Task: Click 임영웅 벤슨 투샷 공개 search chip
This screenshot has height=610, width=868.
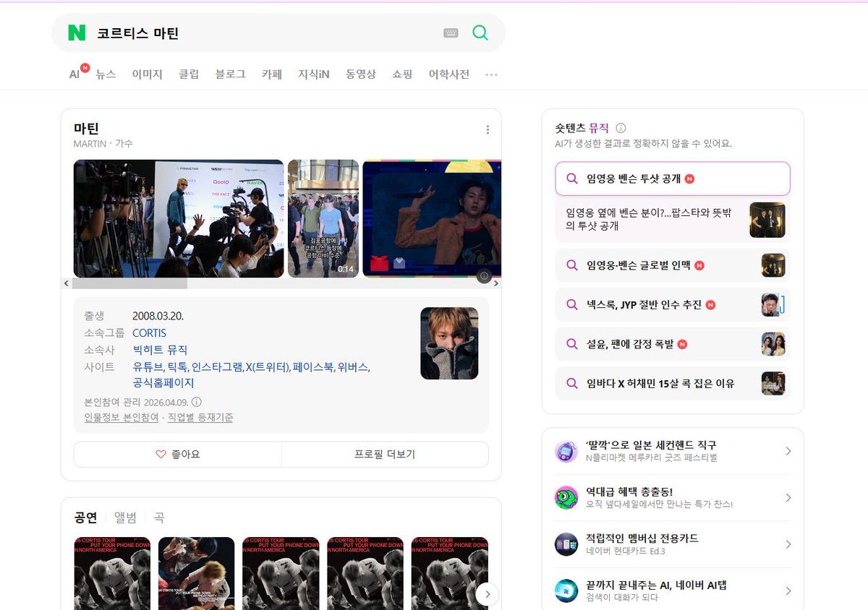Action: (673, 179)
